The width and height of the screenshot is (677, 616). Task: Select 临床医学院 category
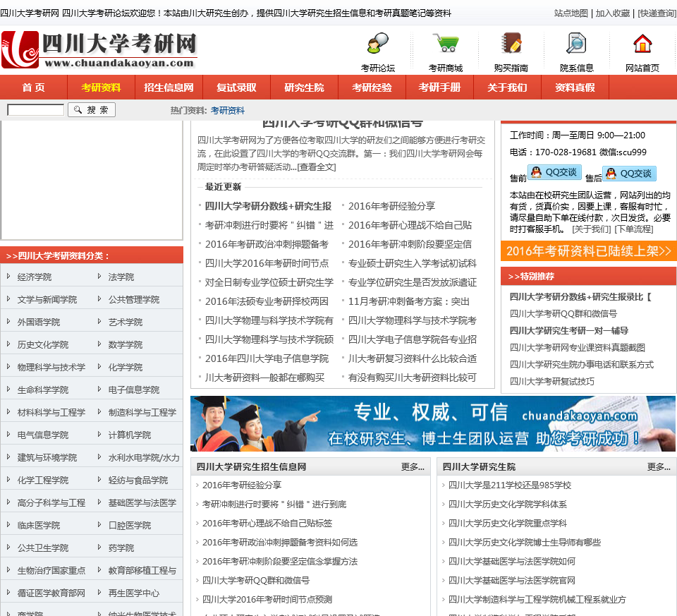[39, 525]
